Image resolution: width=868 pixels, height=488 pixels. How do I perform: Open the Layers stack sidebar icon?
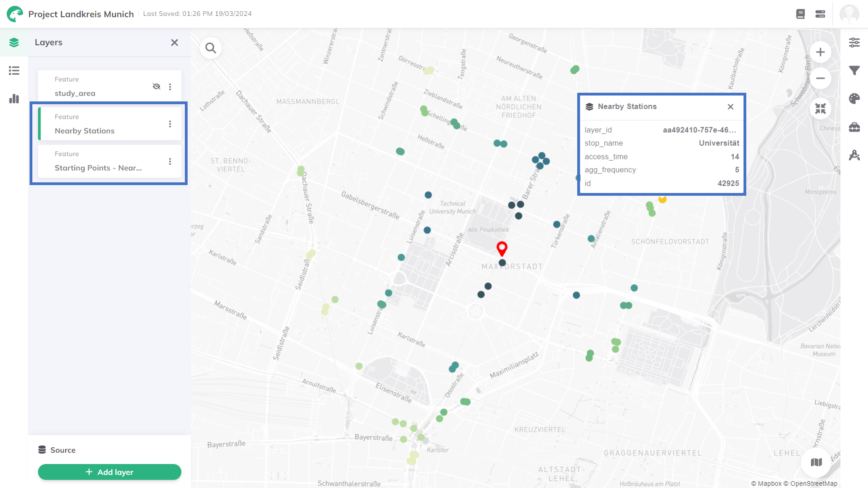point(14,42)
